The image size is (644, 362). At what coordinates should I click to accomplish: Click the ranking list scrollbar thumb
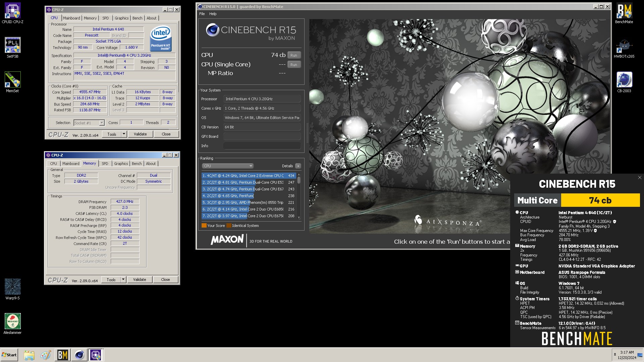(x=299, y=180)
